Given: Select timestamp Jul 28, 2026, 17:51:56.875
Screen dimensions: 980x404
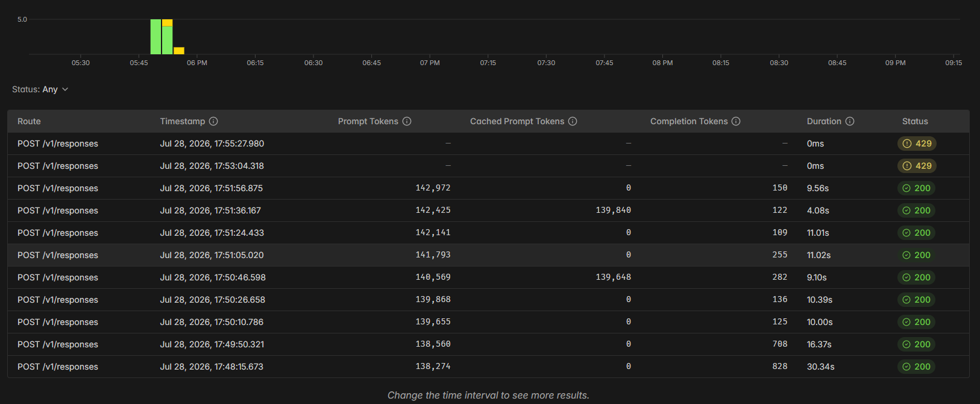Looking at the screenshot, I should [x=212, y=188].
